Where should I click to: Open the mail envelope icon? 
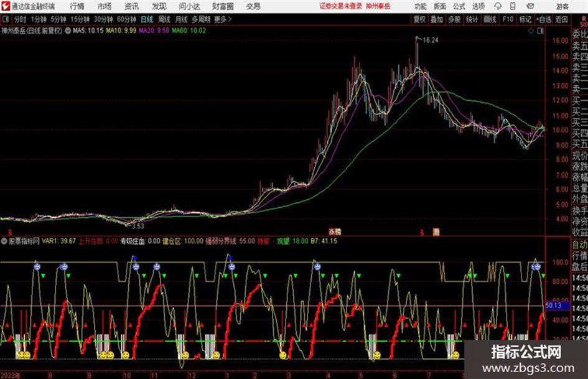(x=530, y=6)
